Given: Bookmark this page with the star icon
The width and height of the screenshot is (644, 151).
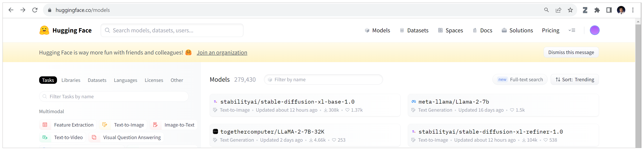Looking at the screenshot, I should tap(570, 10).
